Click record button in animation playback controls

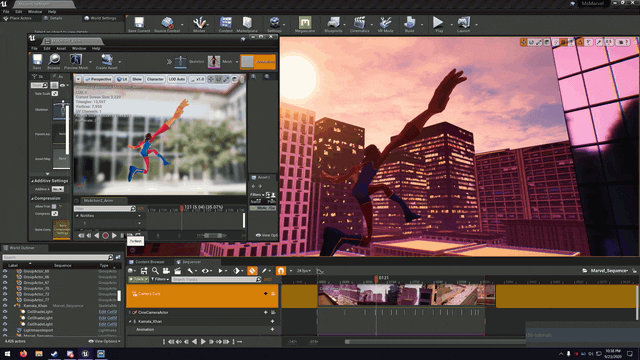coord(105,236)
